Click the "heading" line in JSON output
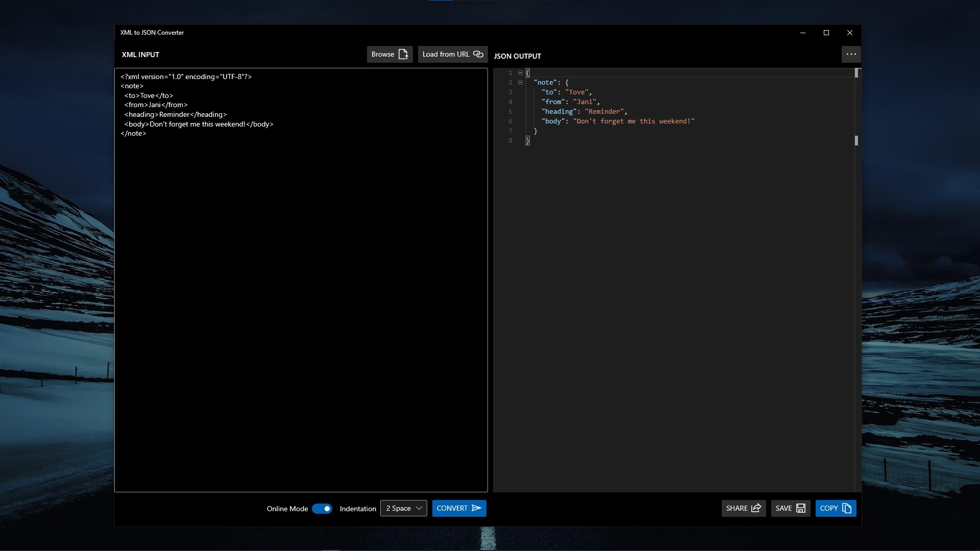The width and height of the screenshot is (980, 551). (x=584, y=112)
